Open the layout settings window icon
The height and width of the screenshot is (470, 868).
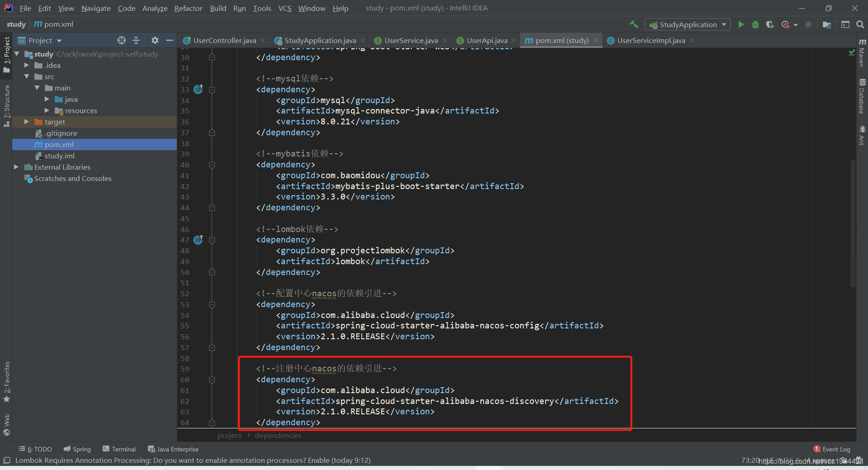(845, 24)
